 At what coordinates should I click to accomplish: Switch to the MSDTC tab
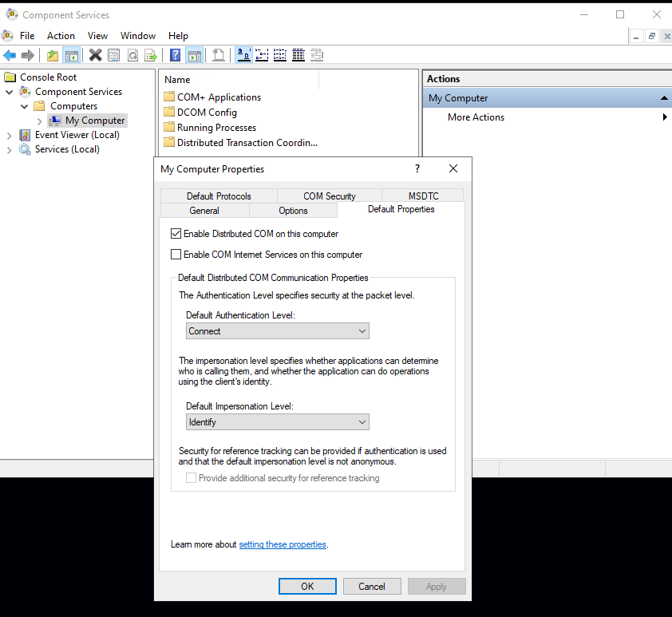pyautogui.click(x=423, y=196)
